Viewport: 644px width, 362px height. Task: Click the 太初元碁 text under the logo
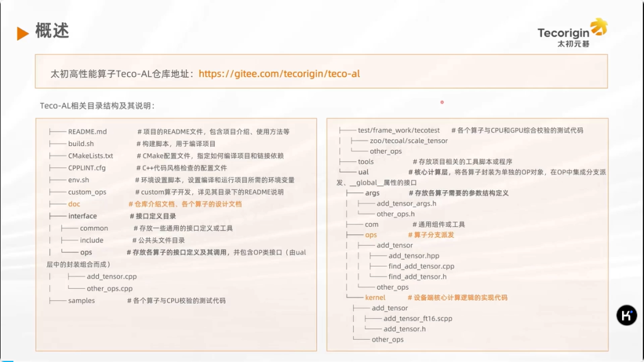point(573,44)
